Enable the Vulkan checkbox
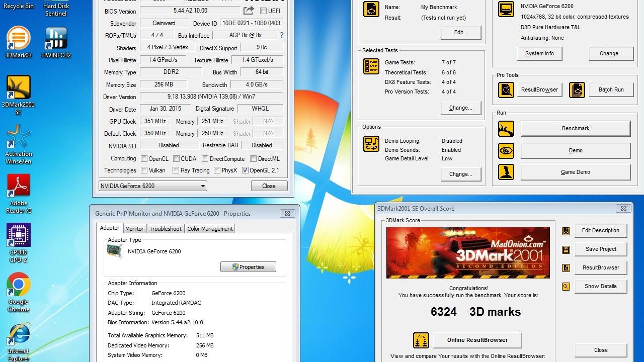Viewport: 644px width, 362px height. (144, 170)
